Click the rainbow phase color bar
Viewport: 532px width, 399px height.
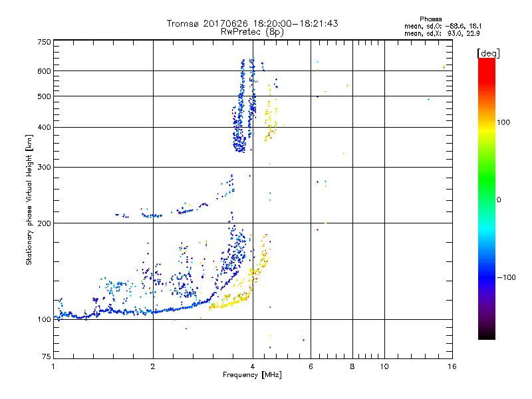click(487, 198)
